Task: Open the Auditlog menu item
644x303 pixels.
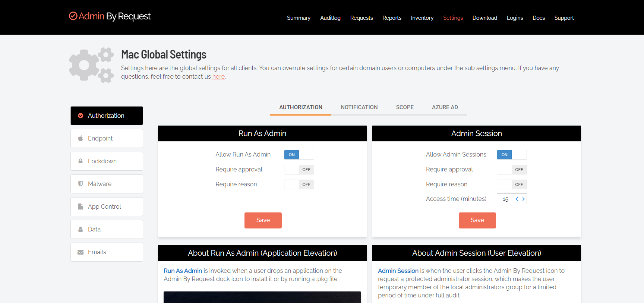Action: tap(330, 18)
